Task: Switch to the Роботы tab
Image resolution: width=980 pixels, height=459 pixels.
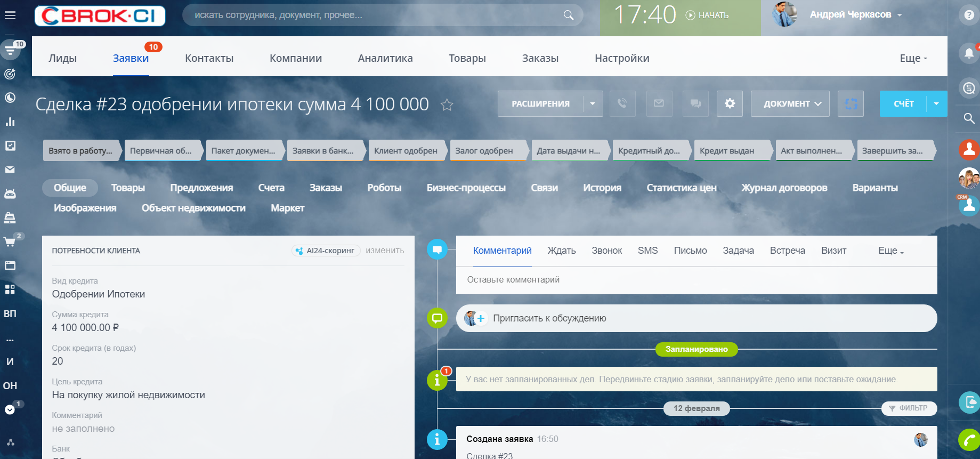Action: [384, 188]
